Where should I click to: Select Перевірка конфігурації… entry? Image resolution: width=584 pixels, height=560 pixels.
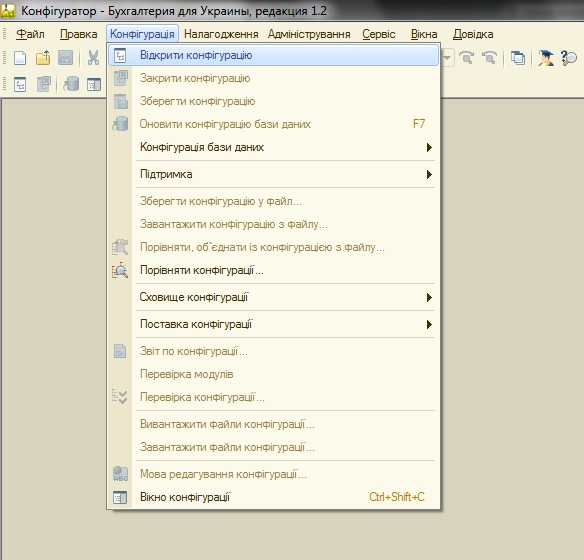pyautogui.click(x=273, y=397)
